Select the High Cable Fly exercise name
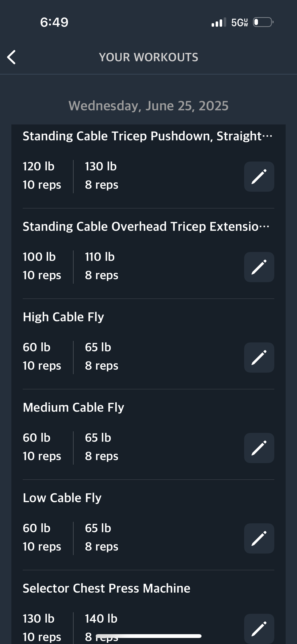The image size is (297, 644). (x=63, y=317)
